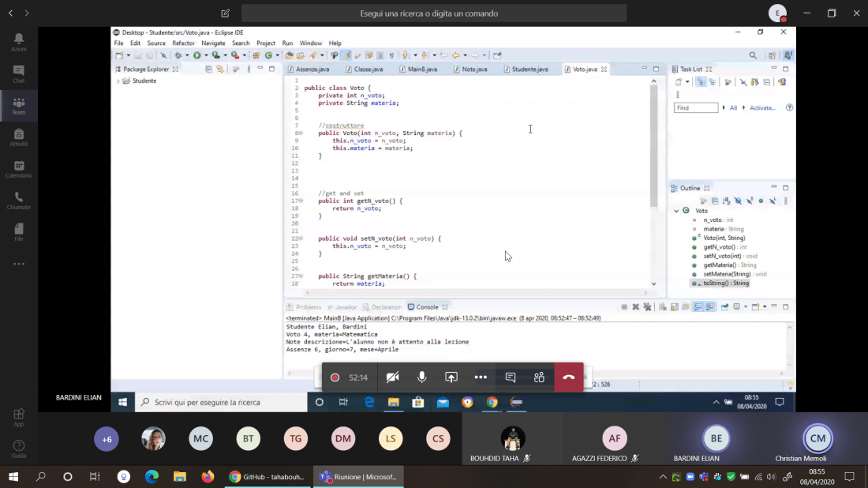Open the Guida help button
The image size is (868, 488).
[x=19, y=449]
